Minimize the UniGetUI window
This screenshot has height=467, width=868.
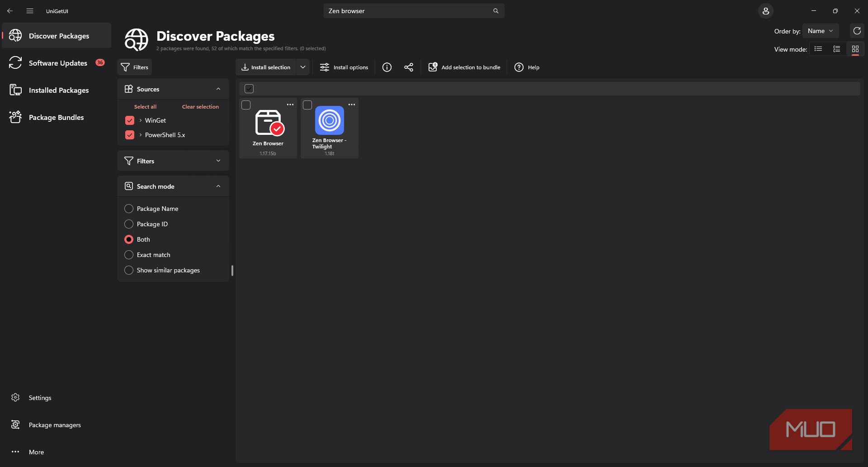click(814, 11)
